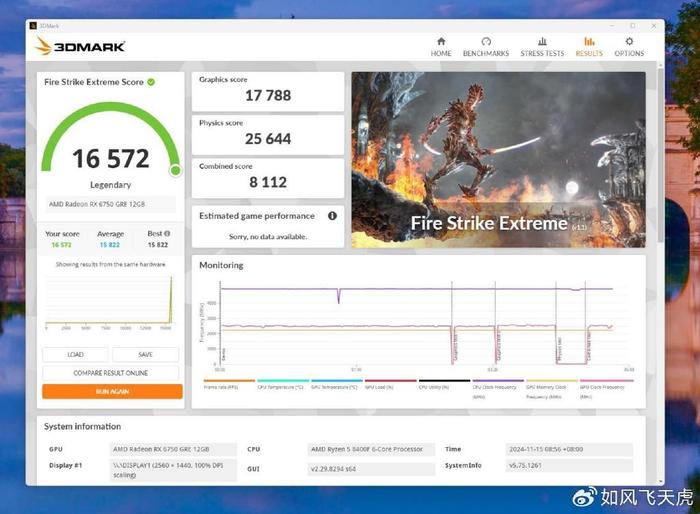Click the SAVE button
The height and width of the screenshot is (514, 700).
coord(146,354)
